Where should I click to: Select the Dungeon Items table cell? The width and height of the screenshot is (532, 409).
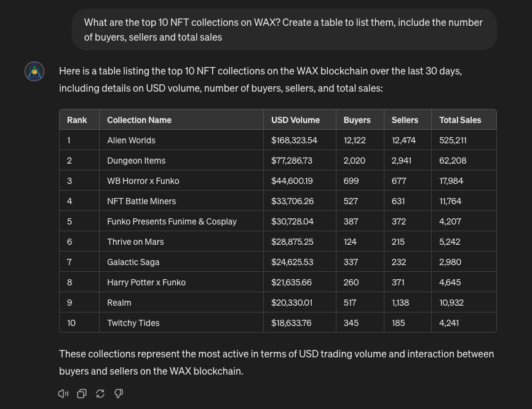pos(136,161)
